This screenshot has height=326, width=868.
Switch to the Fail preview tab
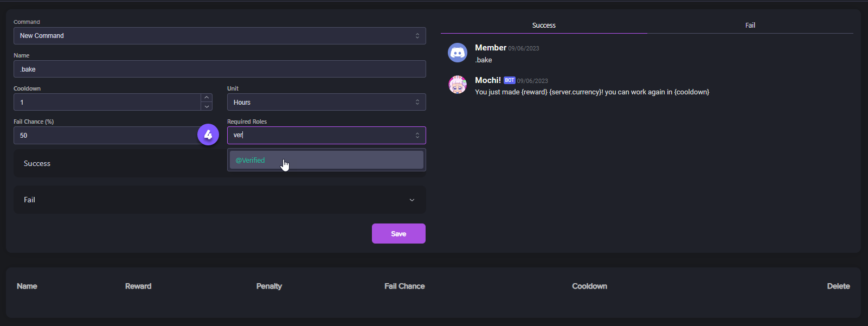tap(750, 25)
